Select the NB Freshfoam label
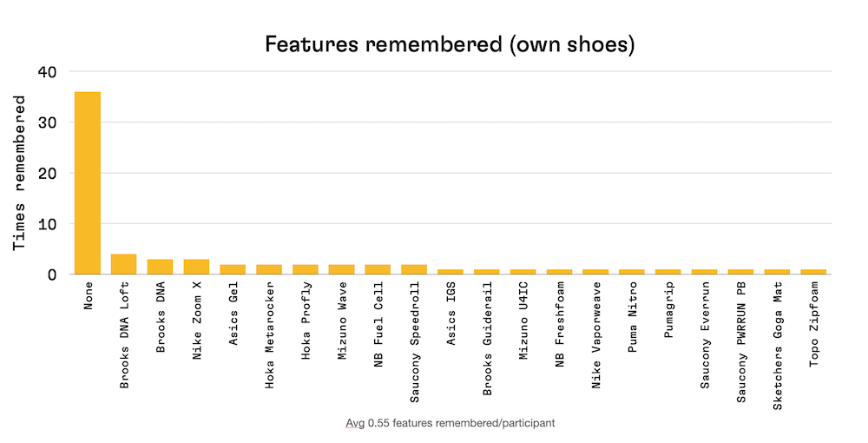Image resolution: width=868 pixels, height=443 pixels. [x=560, y=325]
